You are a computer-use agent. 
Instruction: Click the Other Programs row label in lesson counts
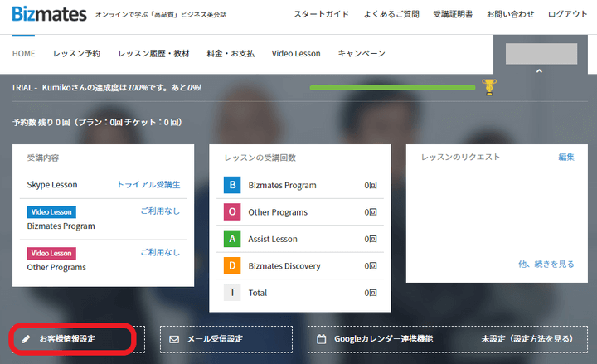278,212
